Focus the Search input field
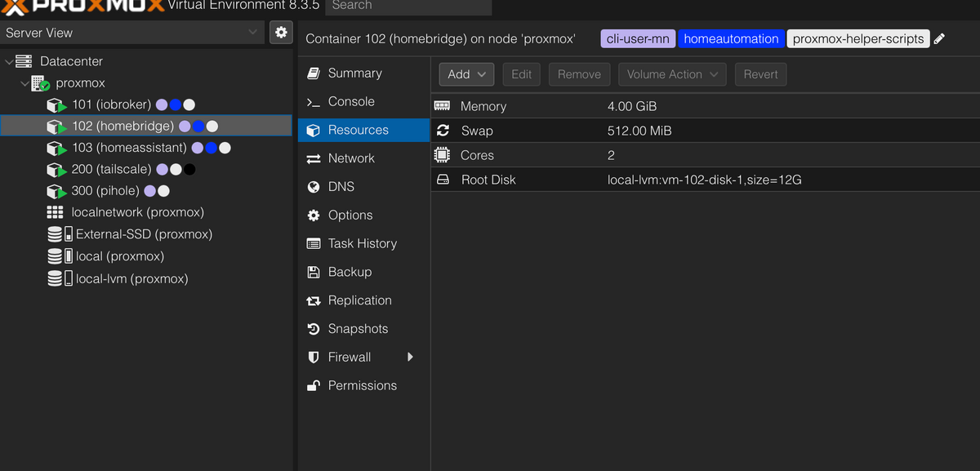 pyautogui.click(x=408, y=6)
